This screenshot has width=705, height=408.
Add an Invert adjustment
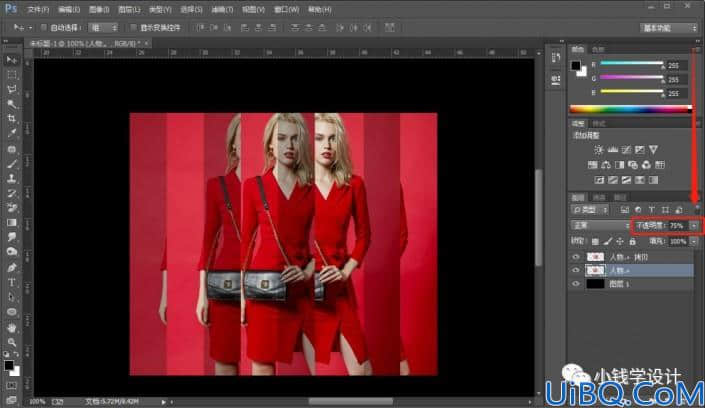pos(599,180)
